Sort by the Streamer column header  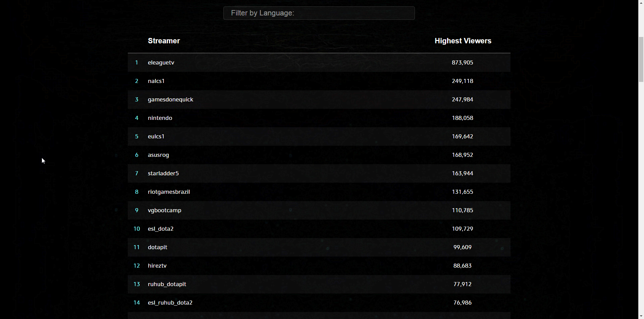pyautogui.click(x=164, y=41)
